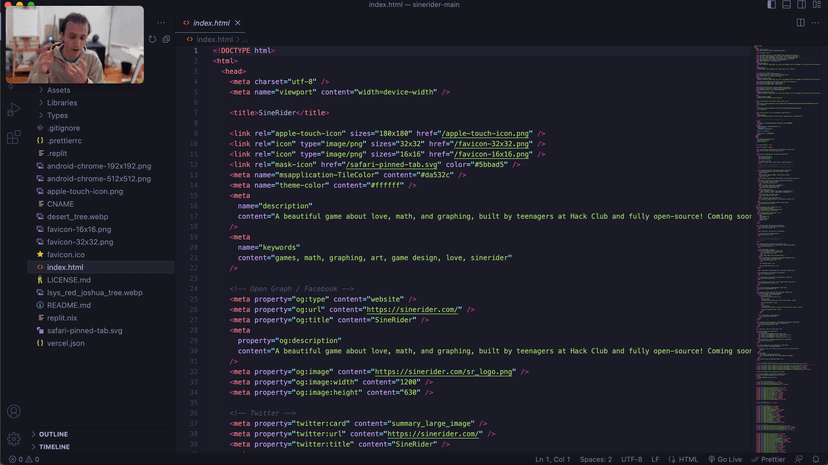
Task: Split the editor to the right
Action: 800,23
